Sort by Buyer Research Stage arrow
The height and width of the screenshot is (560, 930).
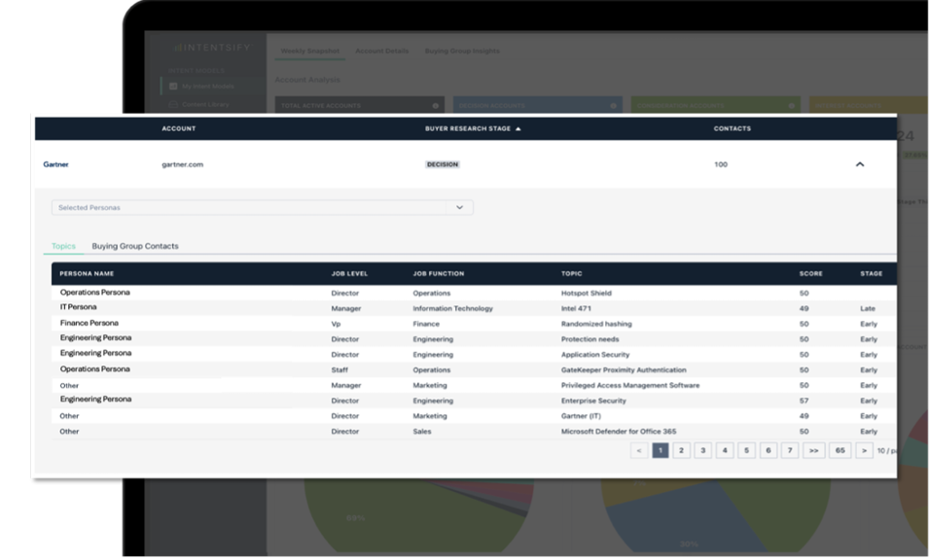click(518, 128)
